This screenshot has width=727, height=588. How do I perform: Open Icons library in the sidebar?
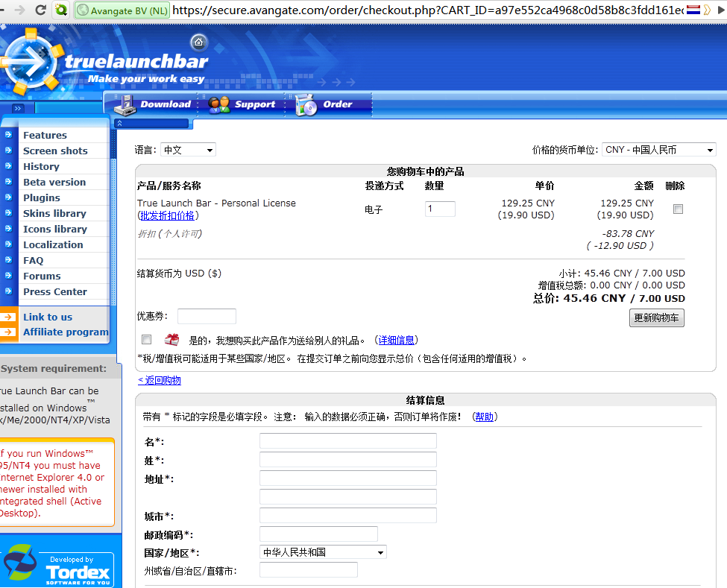[x=55, y=230]
